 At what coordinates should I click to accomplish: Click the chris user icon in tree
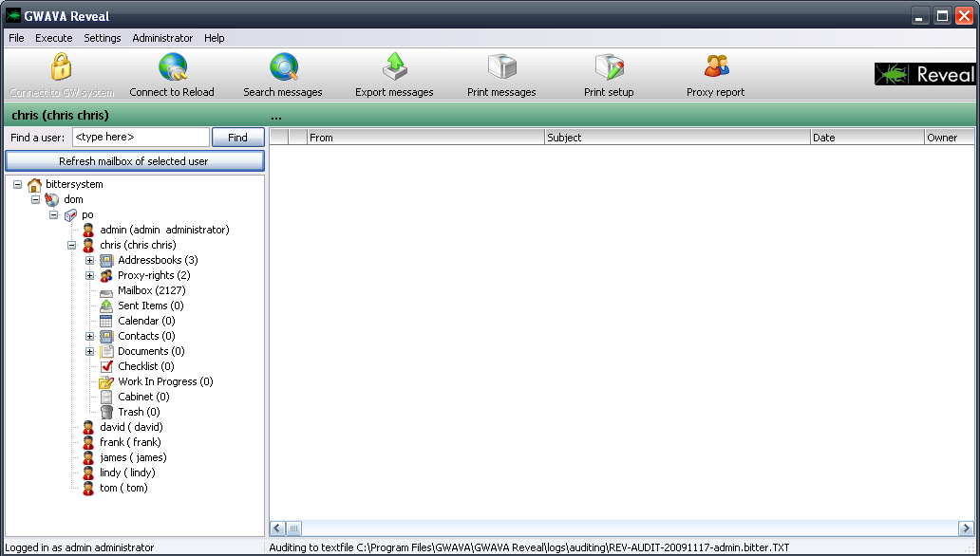click(88, 246)
